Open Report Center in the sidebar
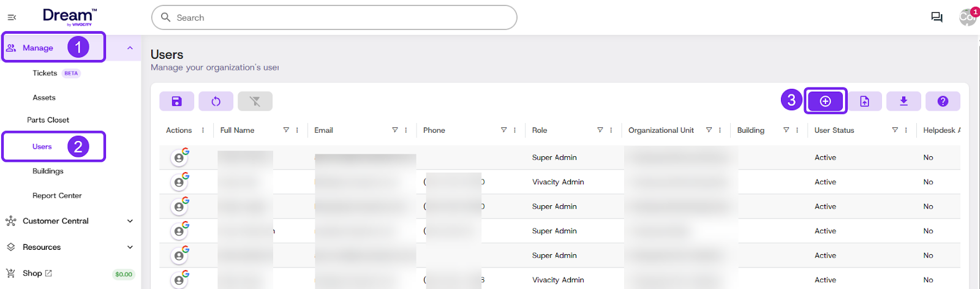Image resolution: width=980 pixels, height=289 pixels. [x=57, y=195]
